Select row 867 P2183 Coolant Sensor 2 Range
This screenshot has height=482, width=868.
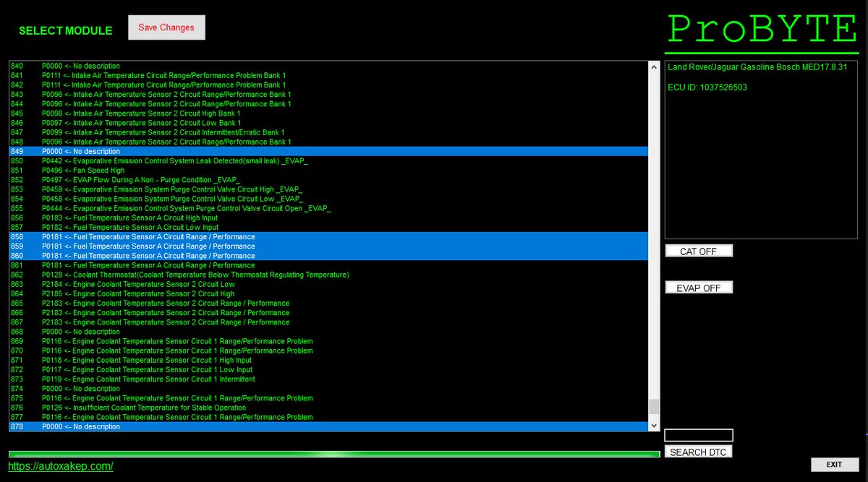(x=328, y=322)
